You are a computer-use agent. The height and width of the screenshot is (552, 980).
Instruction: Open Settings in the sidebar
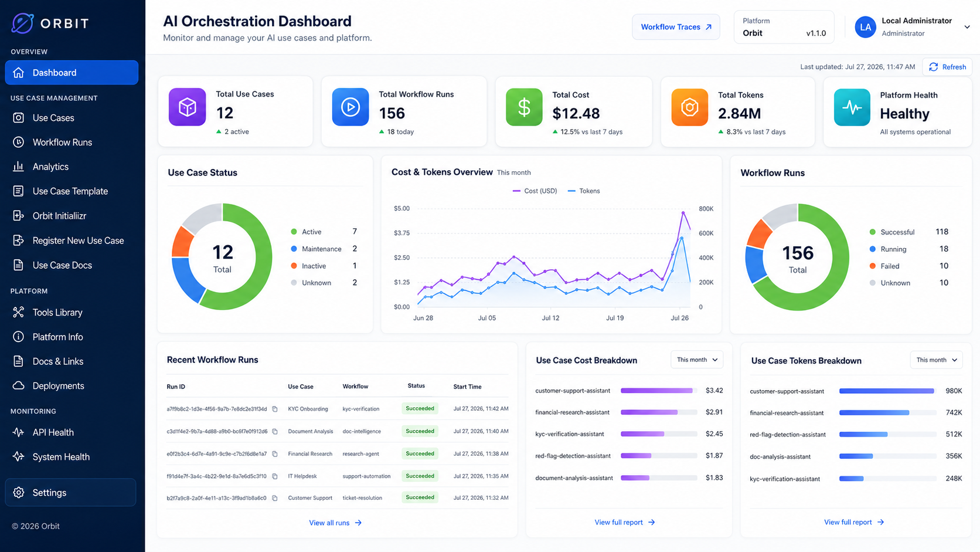[71, 493]
